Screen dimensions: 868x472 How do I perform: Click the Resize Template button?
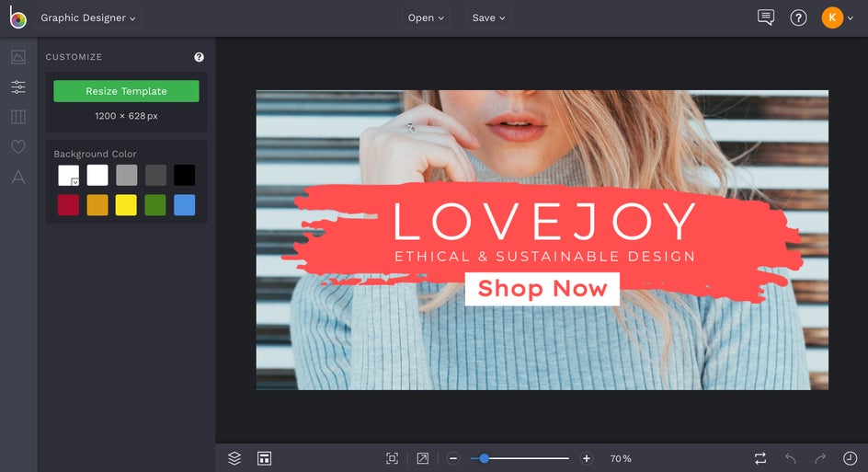click(x=126, y=91)
